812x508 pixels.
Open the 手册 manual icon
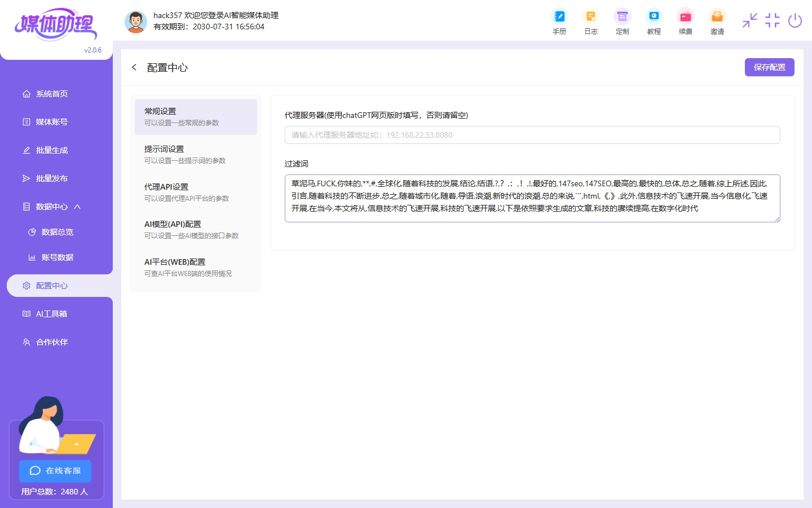click(559, 21)
